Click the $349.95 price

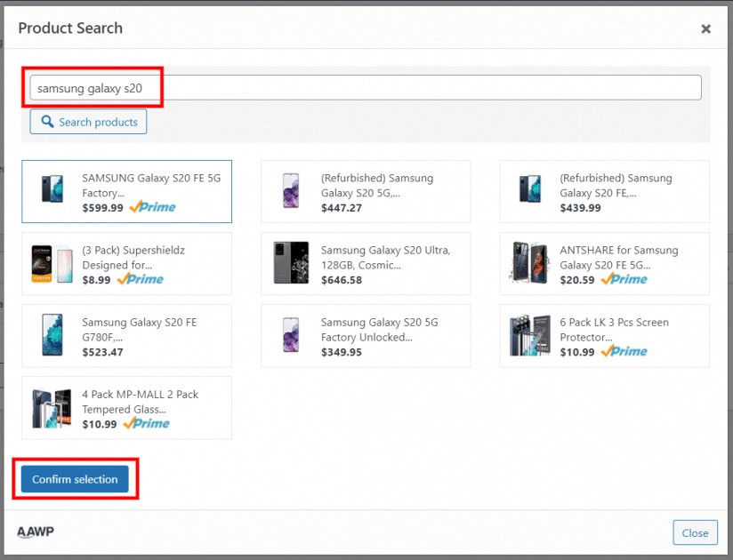[x=342, y=352]
